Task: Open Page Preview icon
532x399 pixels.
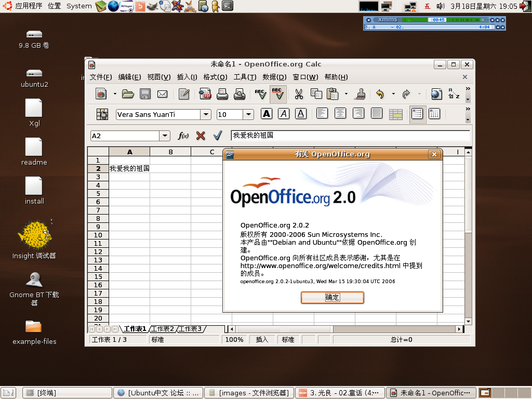Action: (240, 94)
